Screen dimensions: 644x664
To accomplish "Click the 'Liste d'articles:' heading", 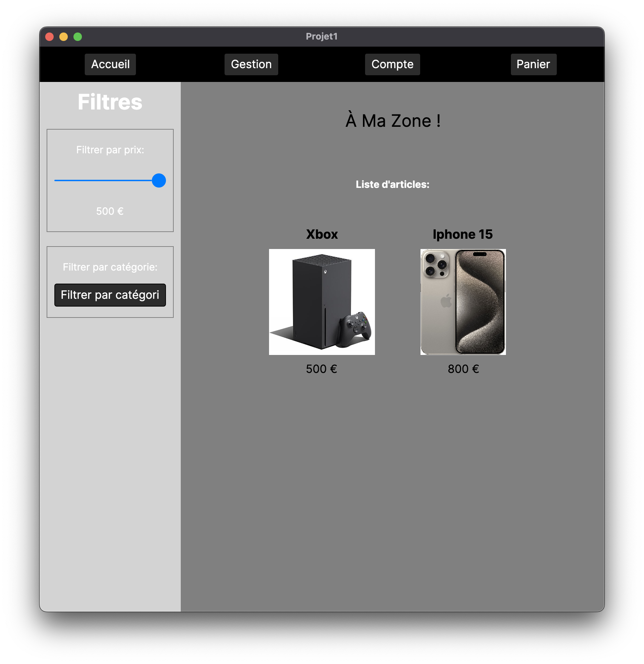I will 392,184.
